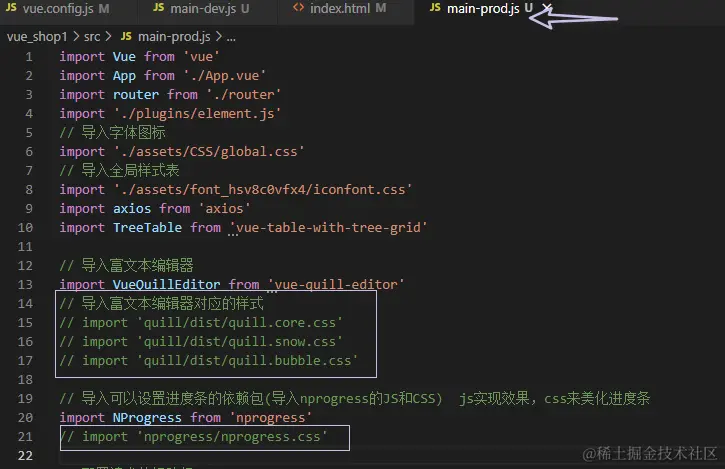Click './assets/CSS/global.css' path

(x=209, y=151)
